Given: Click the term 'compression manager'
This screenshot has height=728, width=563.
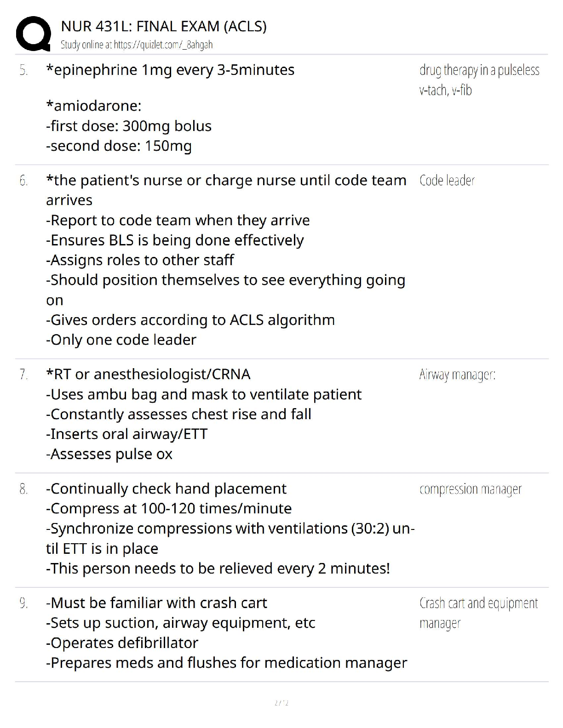Looking at the screenshot, I should (x=471, y=489).
